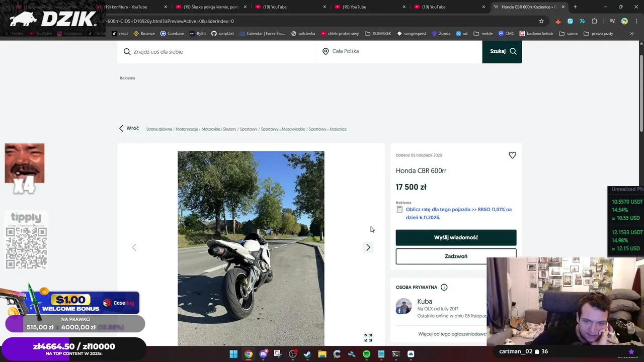The height and width of the screenshot is (362, 644).
Task: Bookmark page with star icon
Action: (x=541, y=21)
